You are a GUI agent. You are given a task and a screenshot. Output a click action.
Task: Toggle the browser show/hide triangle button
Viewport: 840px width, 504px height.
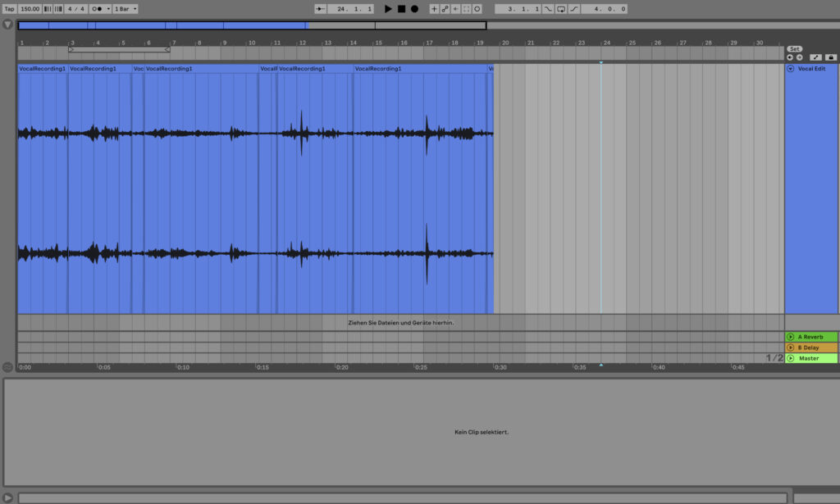point(7,25)
